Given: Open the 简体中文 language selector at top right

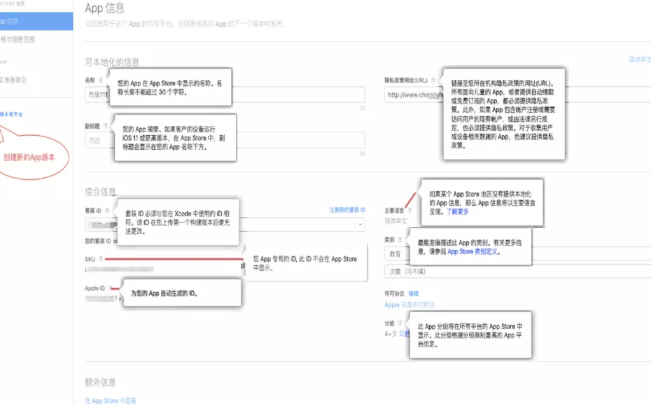Looking at the screenshot, I should [639, 60].
